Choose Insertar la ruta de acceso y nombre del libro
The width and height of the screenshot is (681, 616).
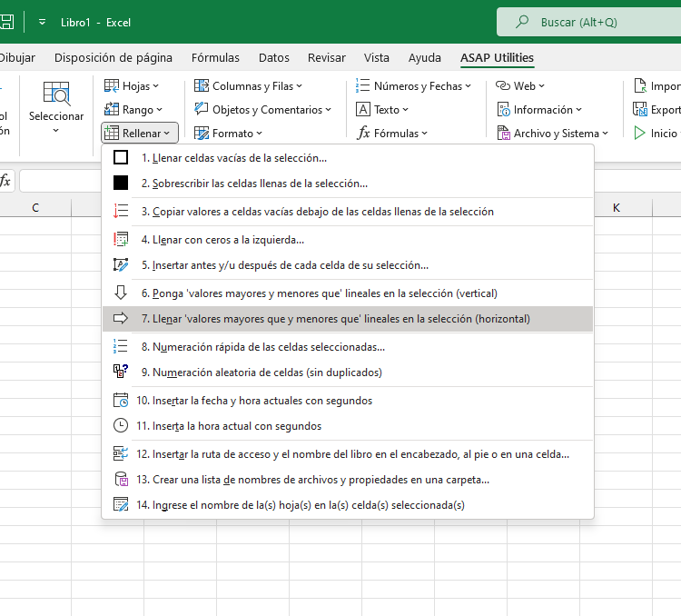[348, 454]
